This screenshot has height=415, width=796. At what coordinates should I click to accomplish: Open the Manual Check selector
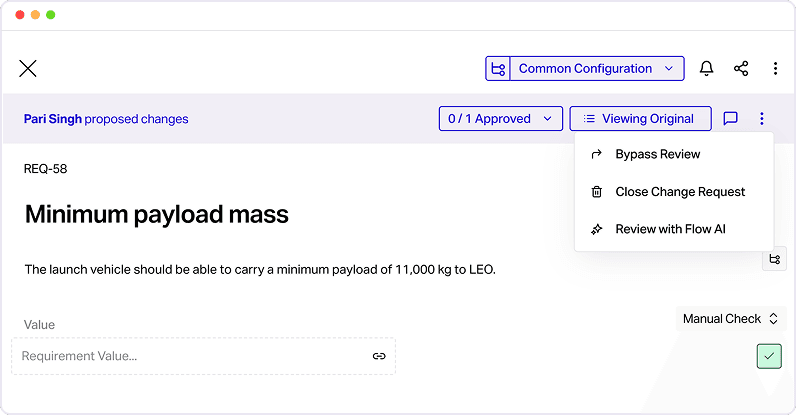[x=731, y=319]
